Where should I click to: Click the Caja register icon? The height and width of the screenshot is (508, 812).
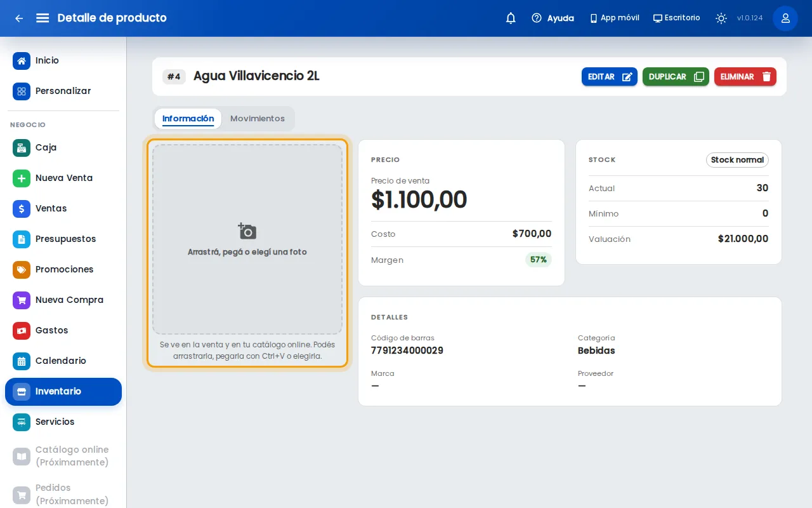coord(22,148)
